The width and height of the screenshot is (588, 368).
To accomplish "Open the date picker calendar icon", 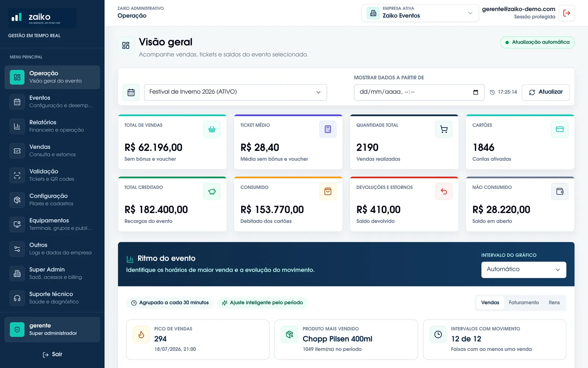I will click(476, 92).
